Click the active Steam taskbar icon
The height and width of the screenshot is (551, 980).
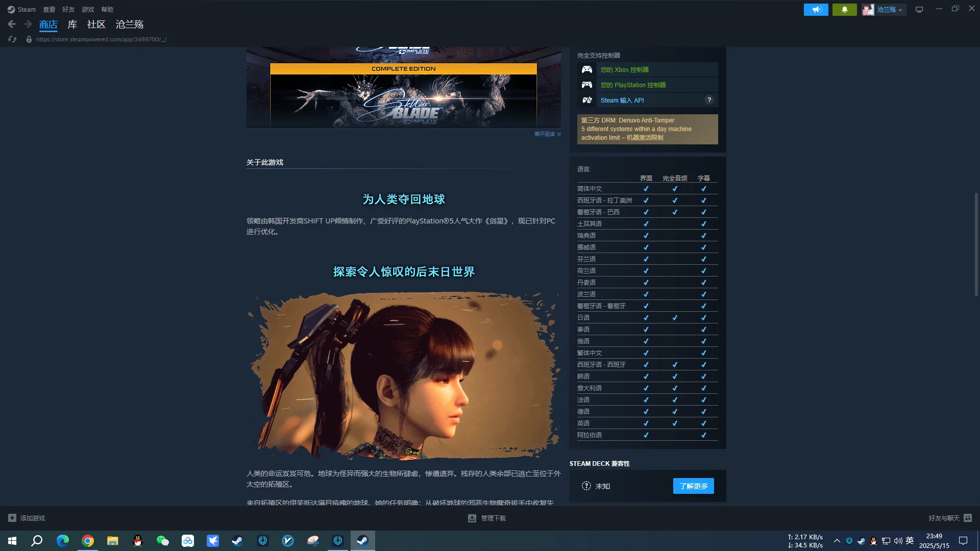coord(363,541)
